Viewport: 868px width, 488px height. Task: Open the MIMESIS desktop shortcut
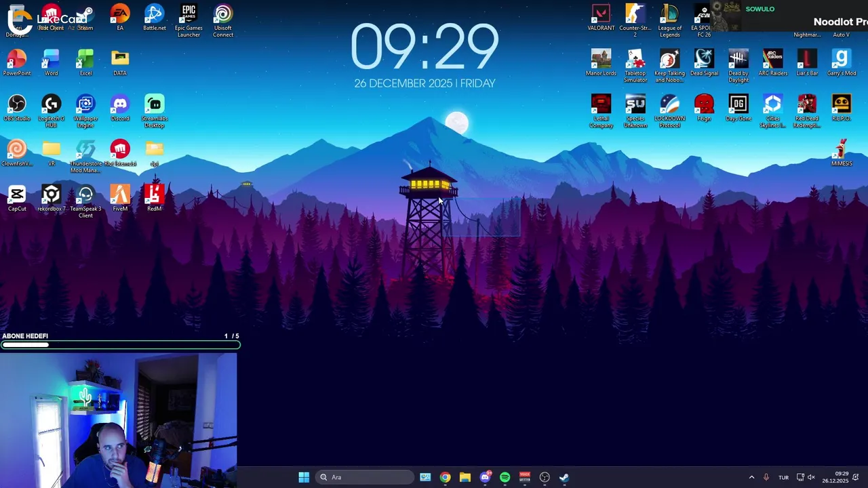coord(842,153)
